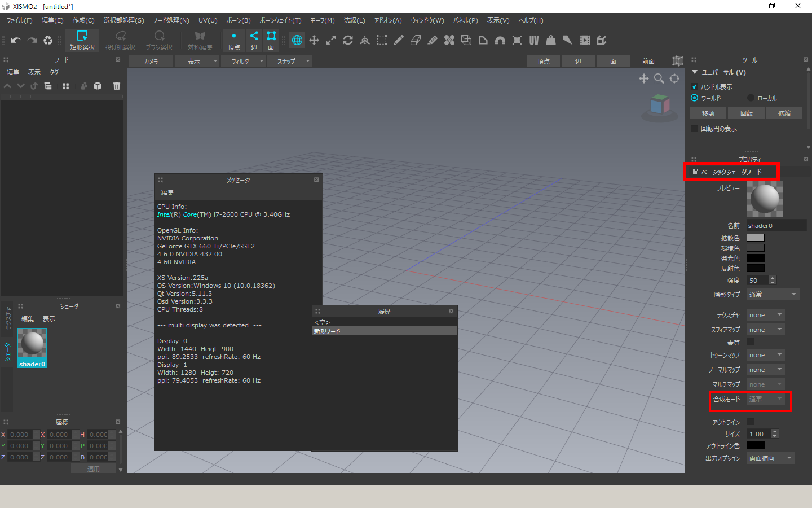This screenshot has width=812, height=508.
Task: Open the トゥーンマップ none dropdown
Action: 766,355
